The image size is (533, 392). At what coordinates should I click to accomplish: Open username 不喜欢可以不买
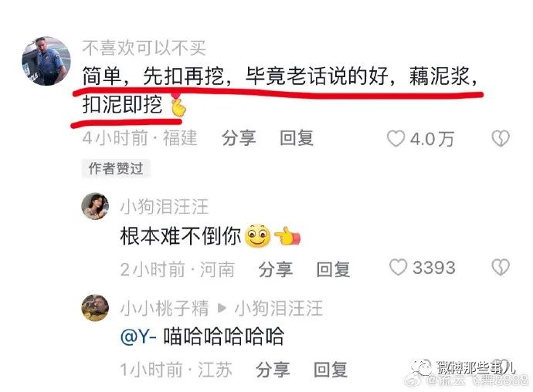(x=144, y=48)
